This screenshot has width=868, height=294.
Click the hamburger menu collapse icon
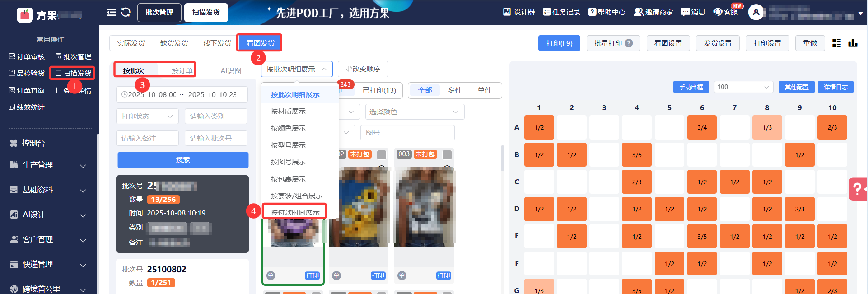111,12
